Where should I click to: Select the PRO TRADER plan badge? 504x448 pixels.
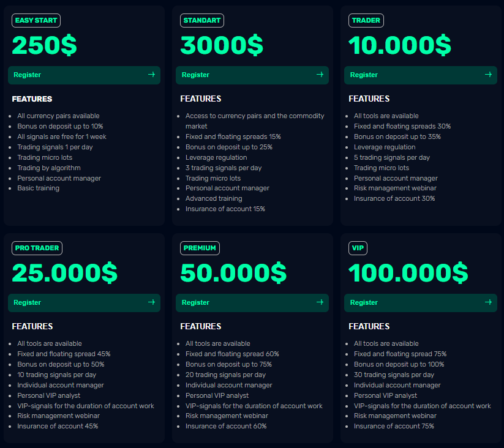tap(37, 248)
